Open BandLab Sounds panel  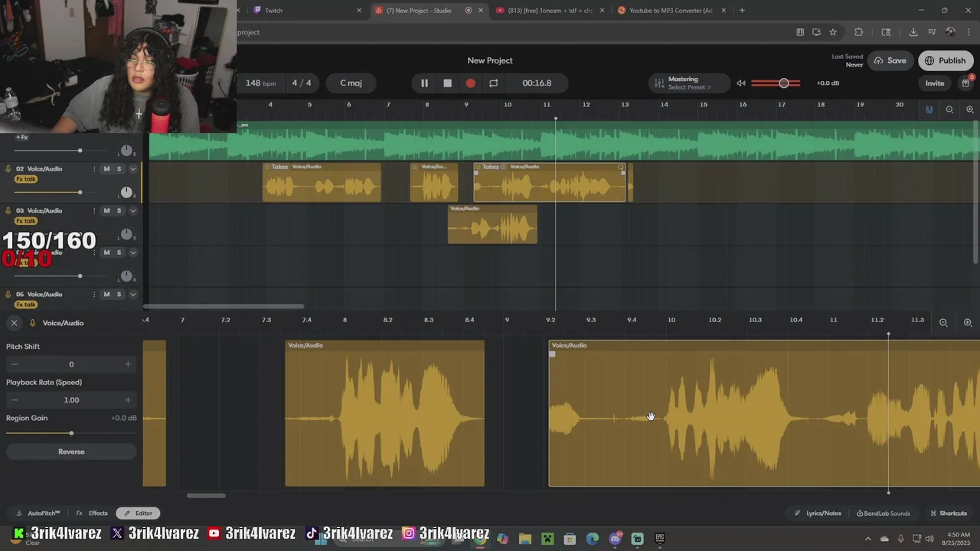coord(884,514)
